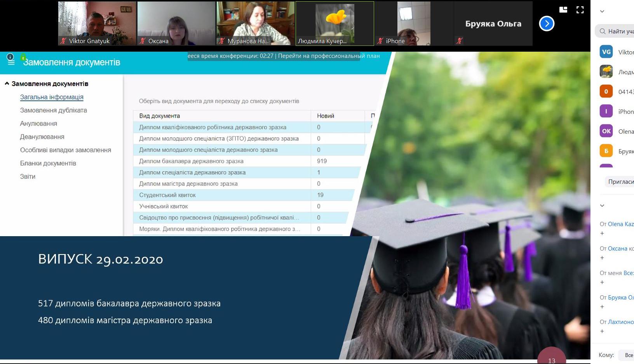The height and width of the screenshot is (364, 634).
Task: Select Людмила Кучер video thumbnail
Action: click(334, 23)
